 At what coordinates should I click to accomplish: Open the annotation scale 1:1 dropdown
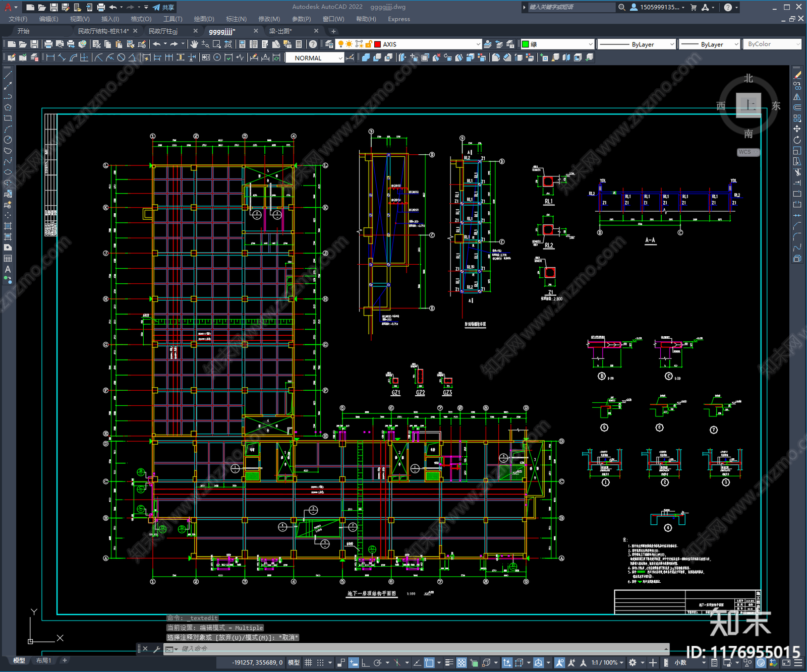[607, 662]
